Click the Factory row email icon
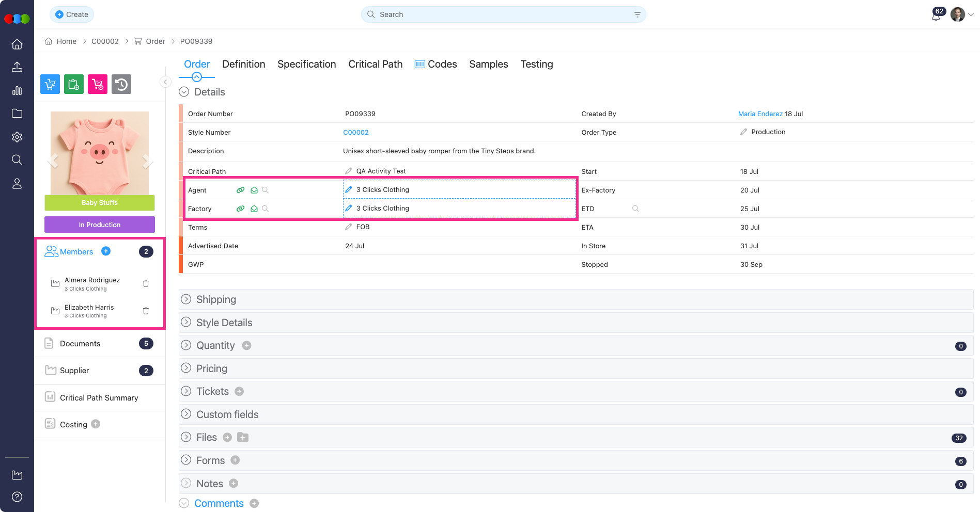The image size is (980, 512). pos(254,209)
